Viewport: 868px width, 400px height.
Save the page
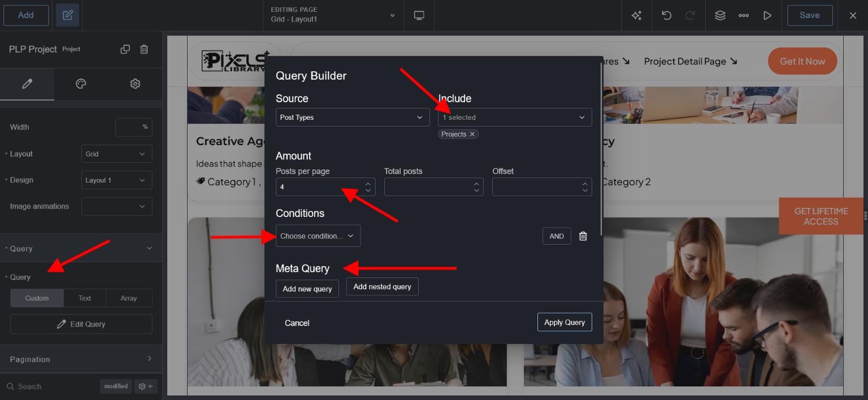pos(810,15)
